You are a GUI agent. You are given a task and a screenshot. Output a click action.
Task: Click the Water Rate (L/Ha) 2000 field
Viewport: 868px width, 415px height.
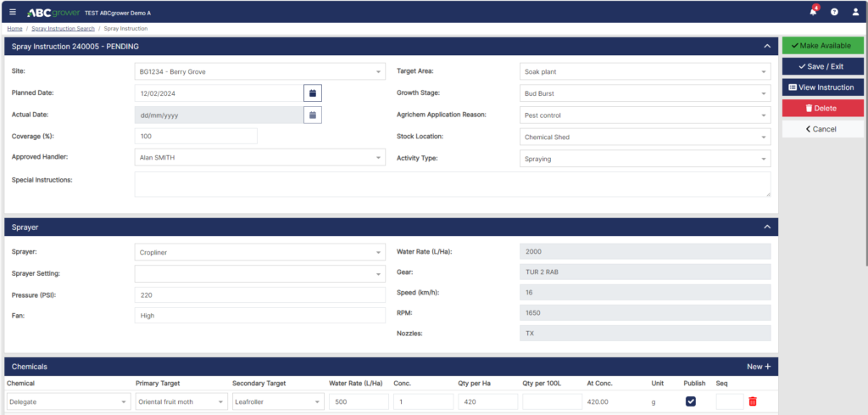645,251
